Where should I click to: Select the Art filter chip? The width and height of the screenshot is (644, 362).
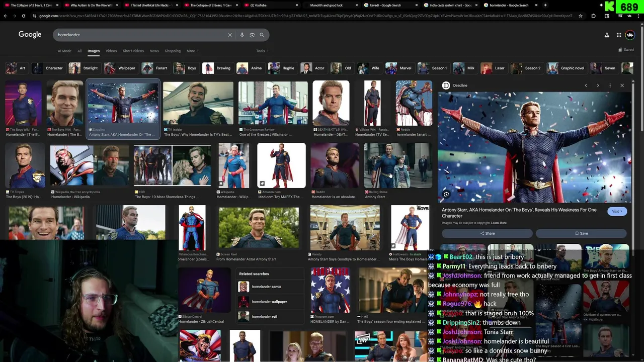click(16, 68)
